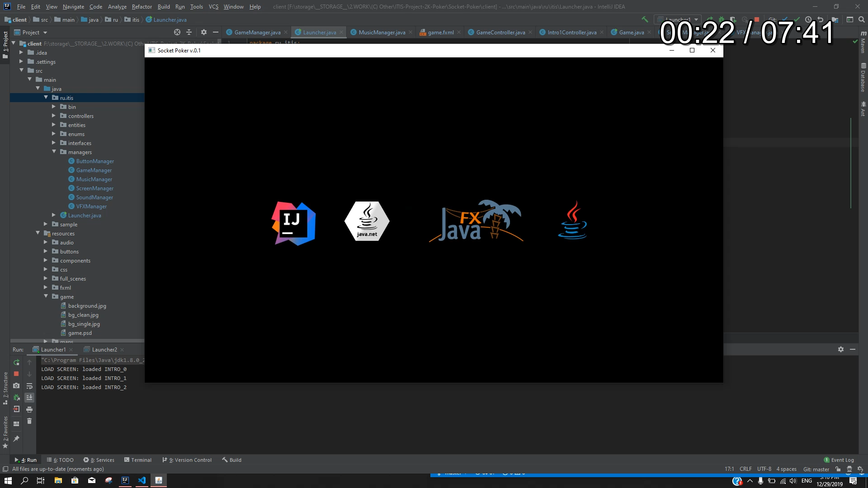Screen dimensions: 868x488
Task: Click the project tree horizontal scrollbar
Action: tap(77, 340)
